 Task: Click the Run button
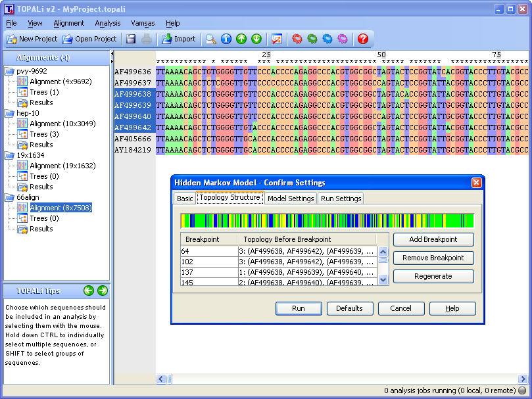299,308
